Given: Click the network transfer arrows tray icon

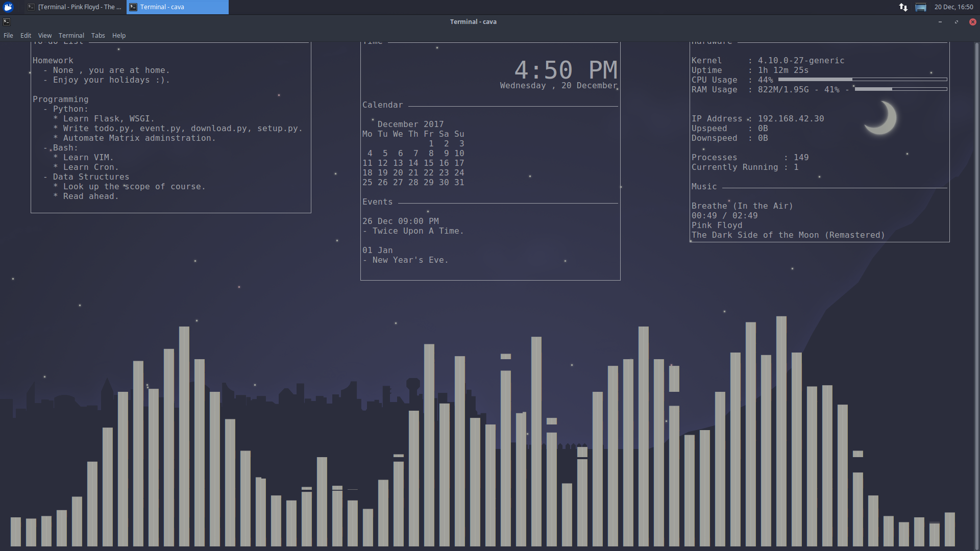Looking at the screenshot, I should tap(903, 7).
